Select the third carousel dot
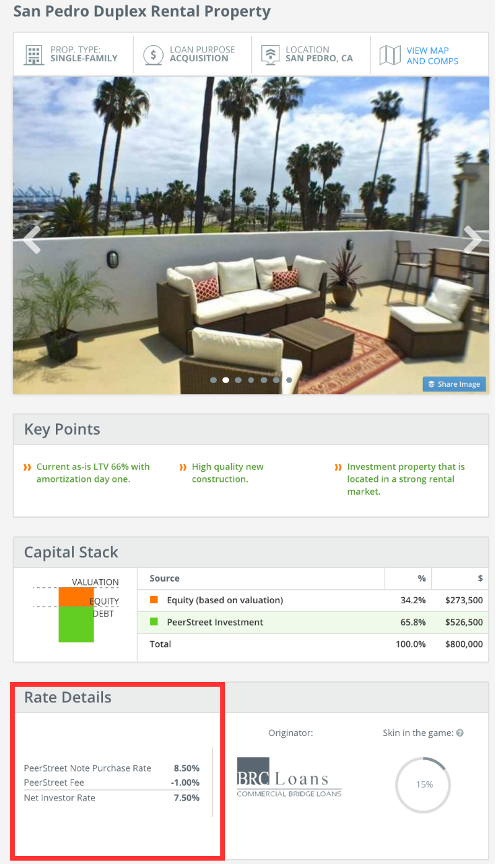 pyautogui.click(x=238, y=380)
